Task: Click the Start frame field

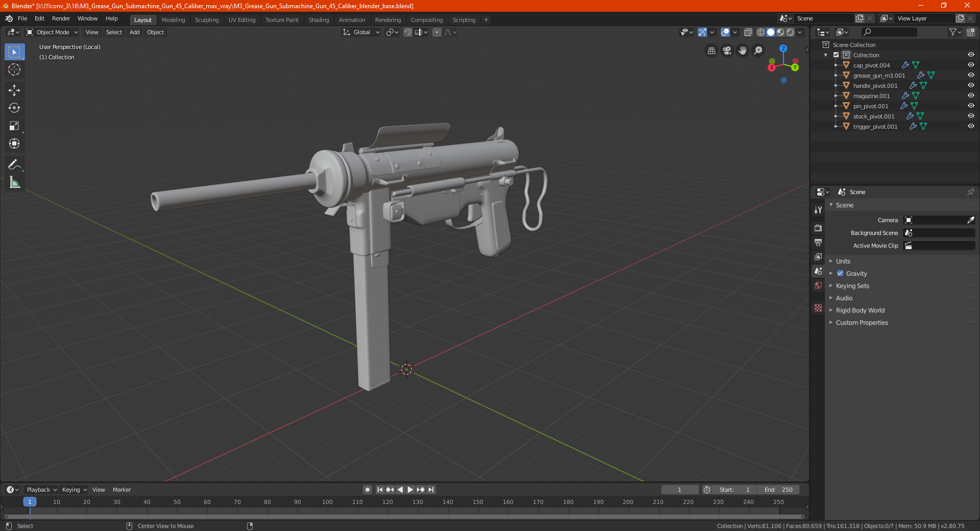Action: 734,490
